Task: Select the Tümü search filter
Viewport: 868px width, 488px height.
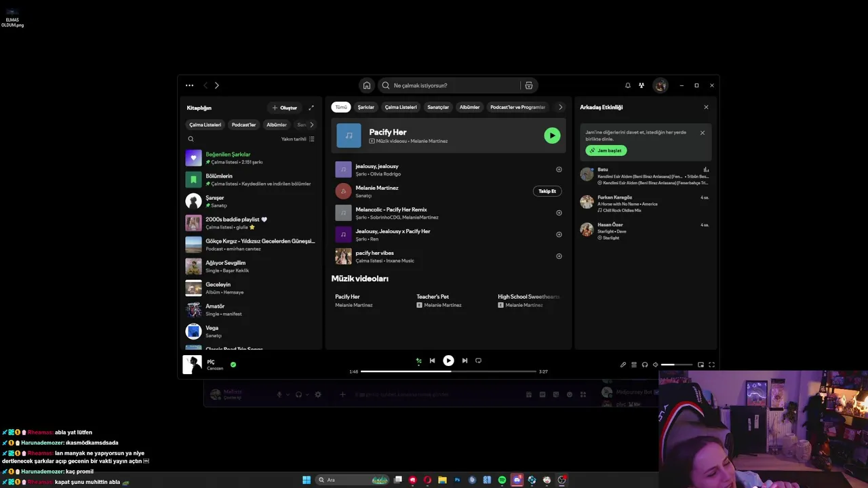Action: point(341,107)
